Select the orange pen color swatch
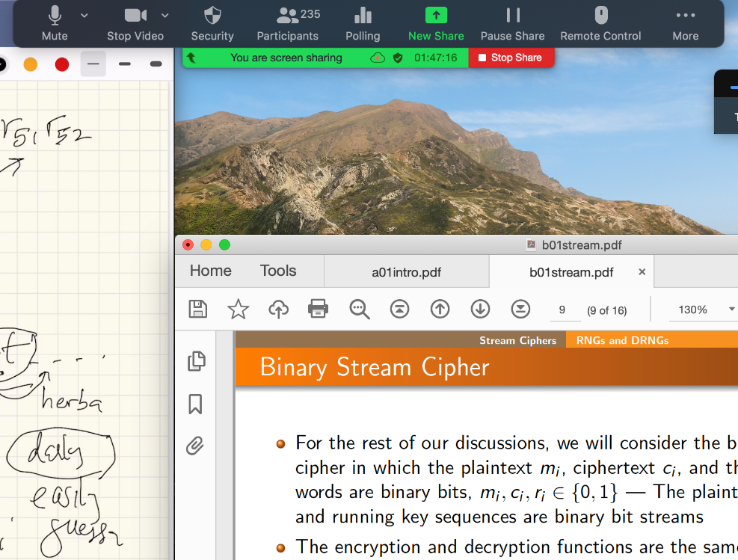 tap(31, 64)
